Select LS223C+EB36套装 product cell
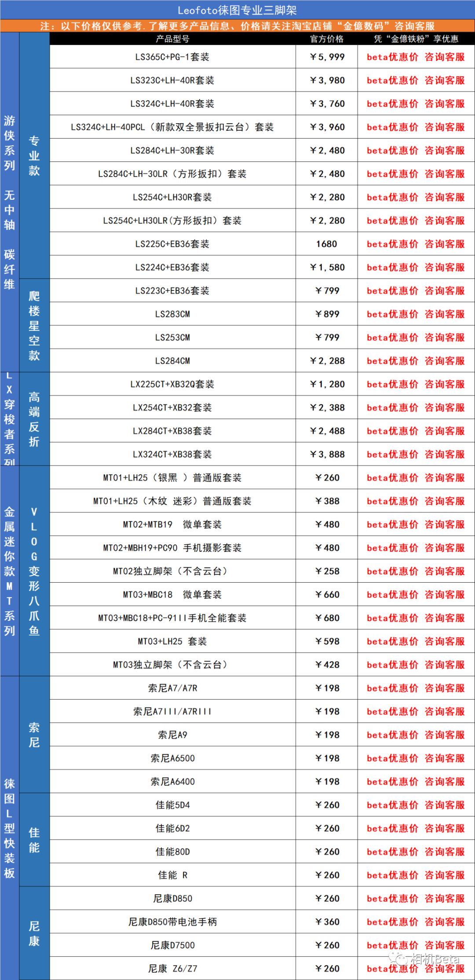This screenshot has height=980, width=475. pyautogui.click(x=172, y=290)
